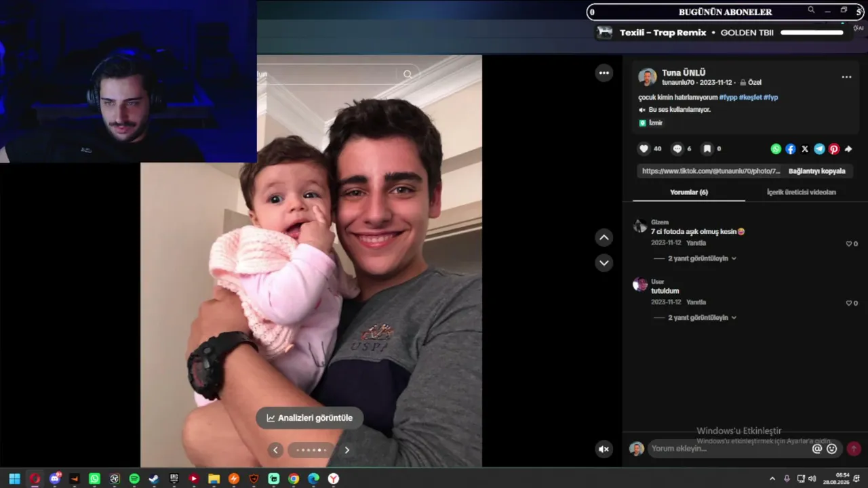868x488 pixels.
Task: Click the Tuna ÜNLÜ username heading
Action: [684, 73]
